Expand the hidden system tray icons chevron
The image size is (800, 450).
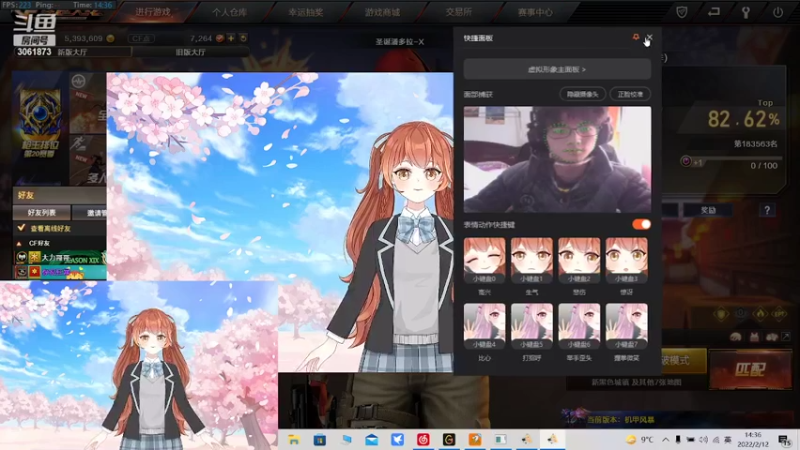point(666,439)
